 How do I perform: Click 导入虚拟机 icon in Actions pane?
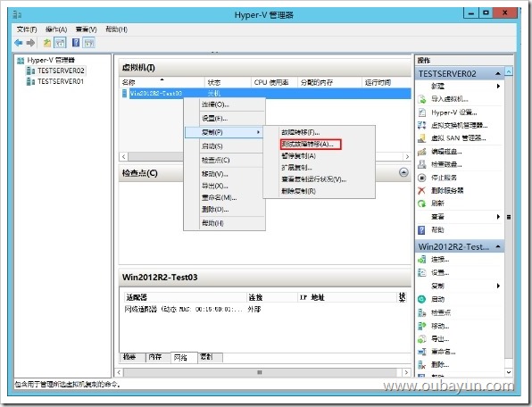tap(421, 99)
